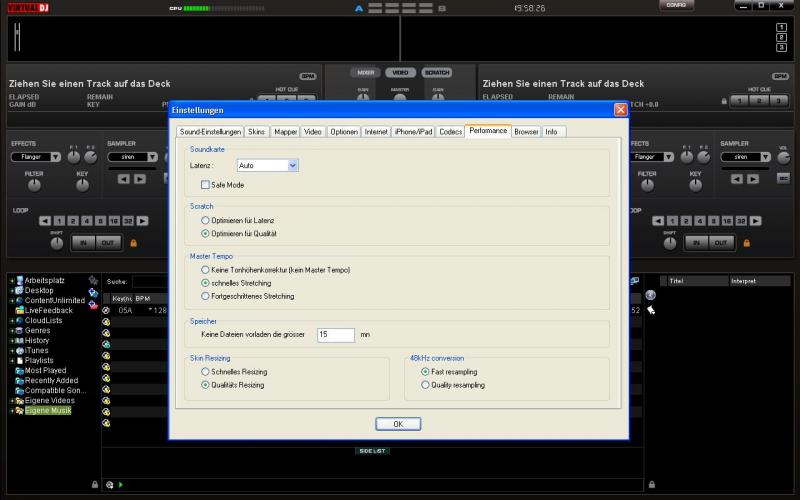Adjust the left deck KEY knob
This screenshot has height=500, width=800.
(x=82, y=185)
